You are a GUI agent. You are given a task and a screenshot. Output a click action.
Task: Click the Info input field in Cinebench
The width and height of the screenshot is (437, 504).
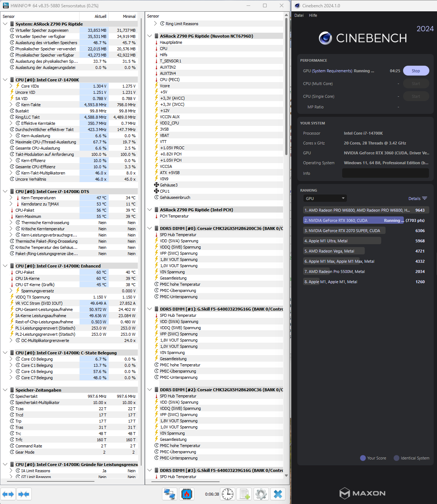click(x=386, y=173)
